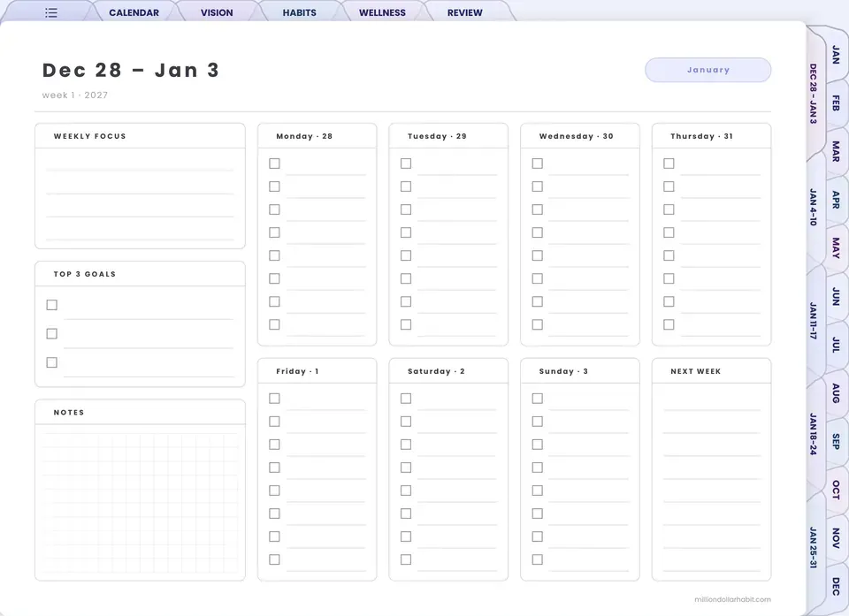Open the JAN 4-10 week tab
Image resolution: width=849 pixels, height=616 pixels.
(x=813, y=207)
